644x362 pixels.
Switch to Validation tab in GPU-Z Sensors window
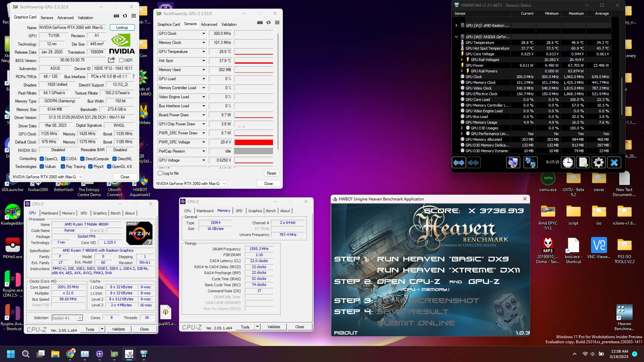229,24
